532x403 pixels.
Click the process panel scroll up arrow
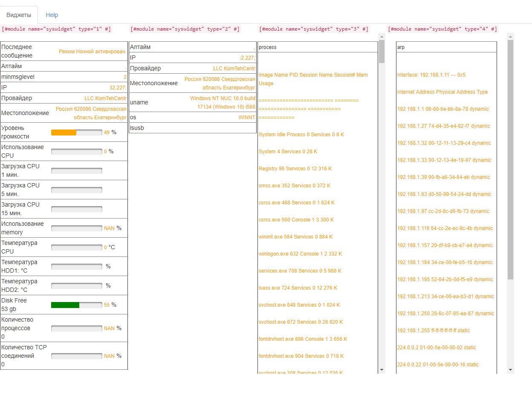pyautogui.click(x=382, y=36)
